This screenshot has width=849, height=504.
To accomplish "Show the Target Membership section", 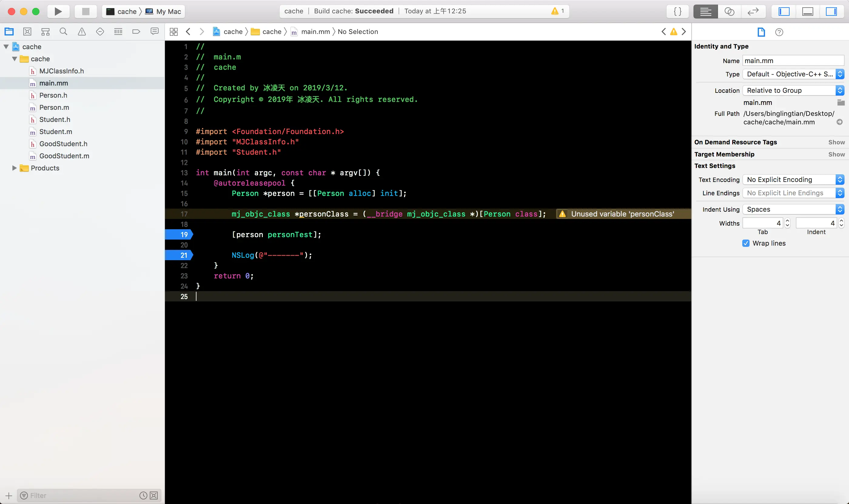I will (x=836, y=154).
